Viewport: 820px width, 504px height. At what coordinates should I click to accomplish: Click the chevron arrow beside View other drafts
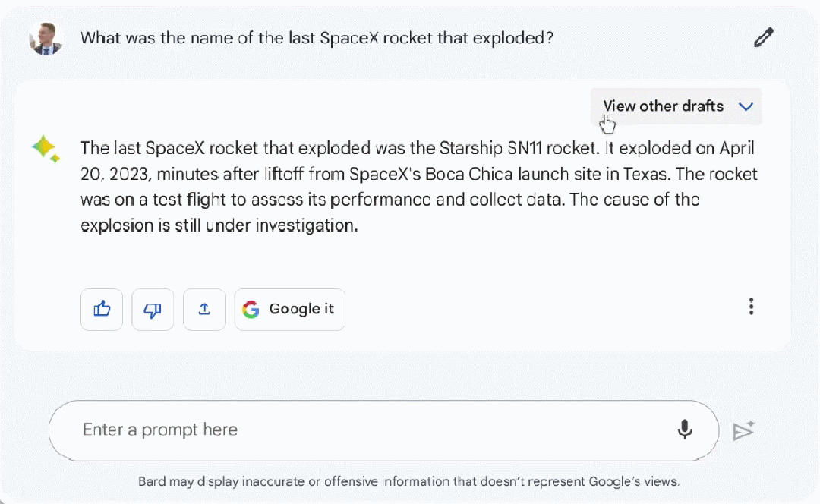point(746,106)
